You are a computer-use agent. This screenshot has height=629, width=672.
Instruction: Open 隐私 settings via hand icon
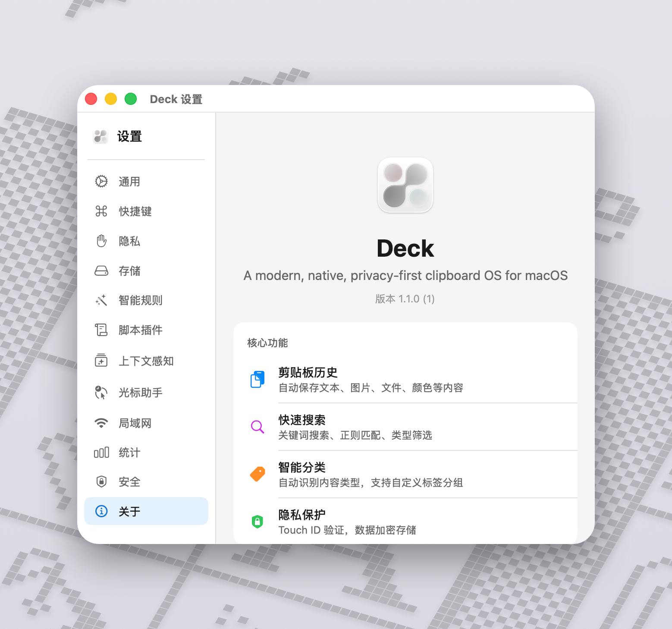(101, 241)
